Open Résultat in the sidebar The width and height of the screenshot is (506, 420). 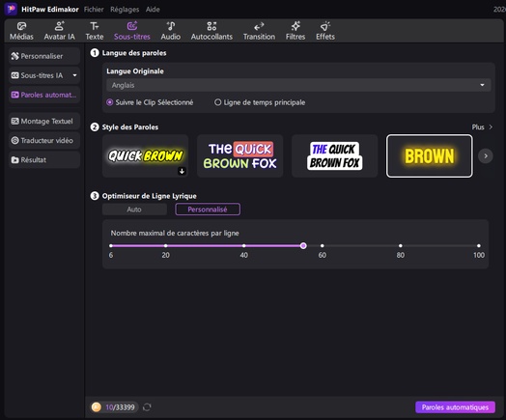[44, 160]
